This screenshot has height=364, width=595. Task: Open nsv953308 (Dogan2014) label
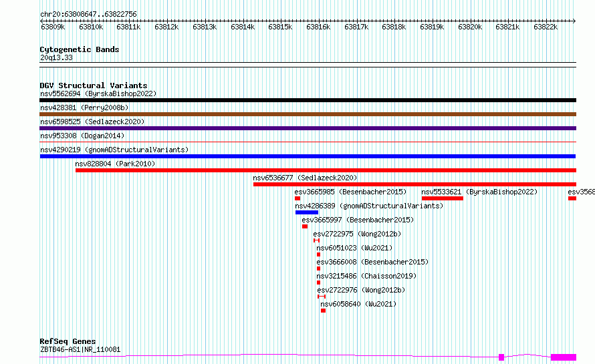point(82,136)
